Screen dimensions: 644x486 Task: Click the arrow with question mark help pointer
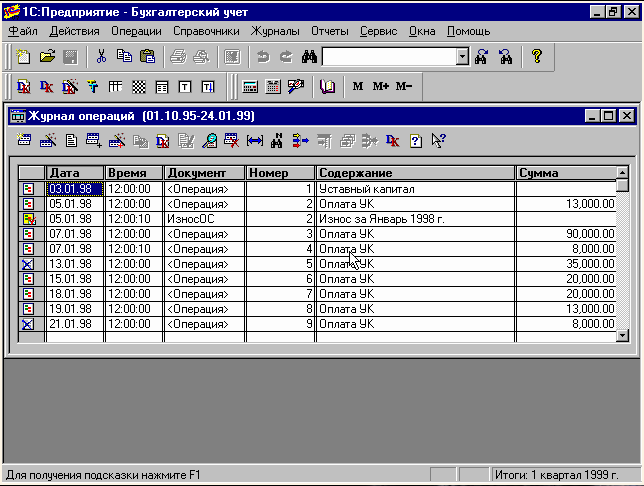(x=439, y=141)
